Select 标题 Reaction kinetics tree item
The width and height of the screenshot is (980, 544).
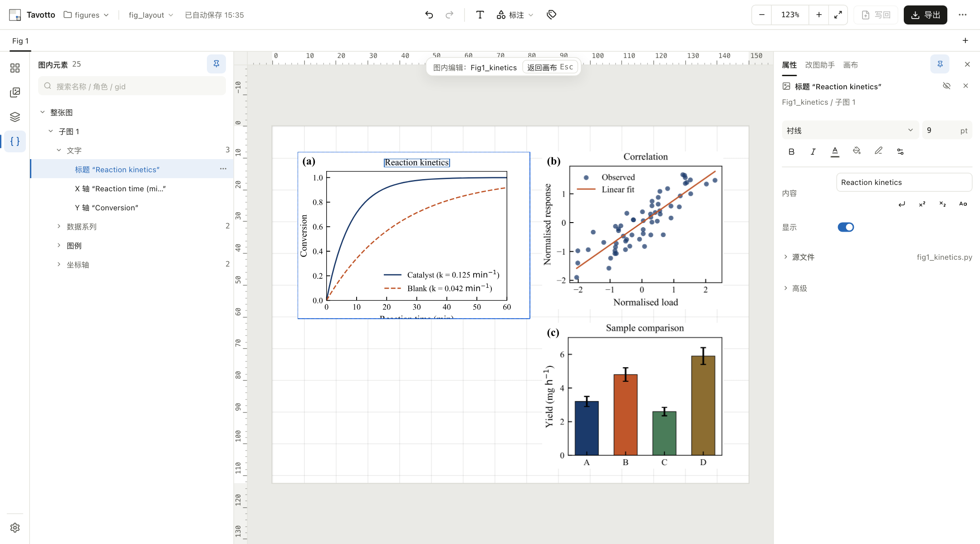click(132, 170)
